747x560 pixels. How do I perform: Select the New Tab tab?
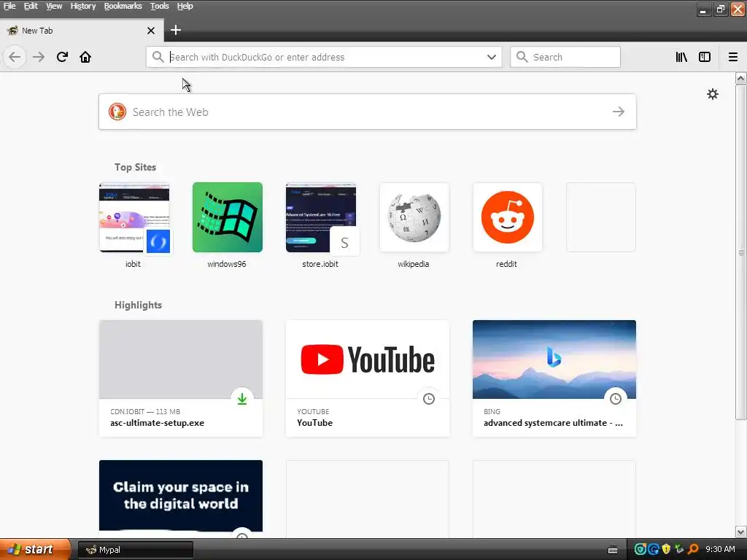coord(82,31)
